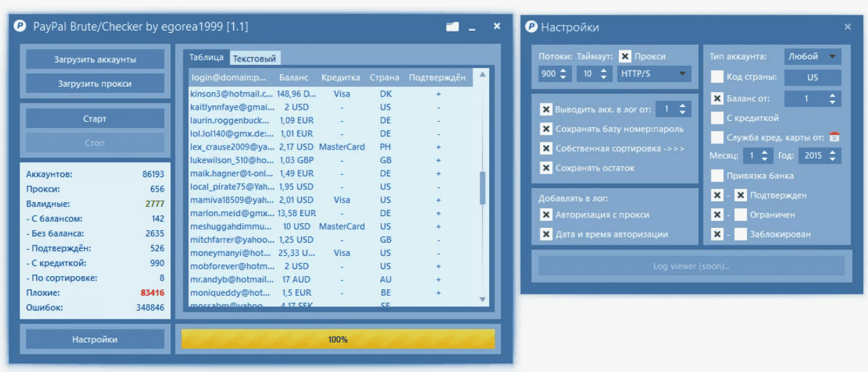
Task: Toggle Сохранять остаток checkbox
Action: tap(546, 169)
